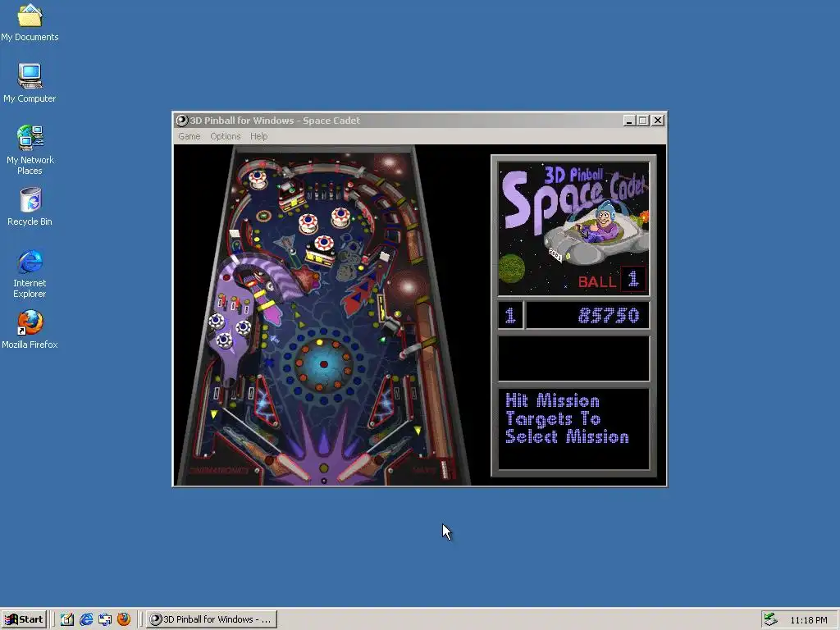The height and width of the screenshot is (630, 840).
Task: Launch Internet Explorer from Quick Launch
Action: (x=85, y=619)
